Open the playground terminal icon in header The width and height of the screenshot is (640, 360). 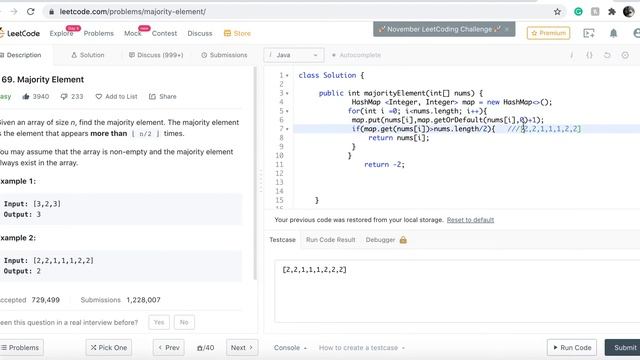coord(589,33)
